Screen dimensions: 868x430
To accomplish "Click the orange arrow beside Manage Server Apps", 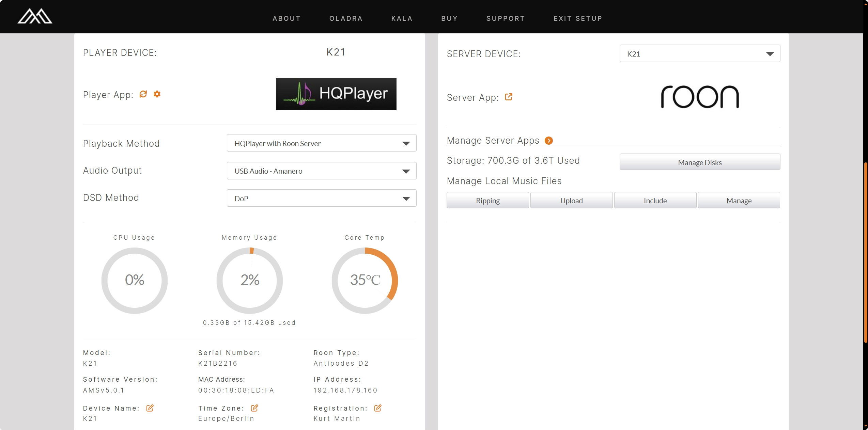I will pos(549,141).
